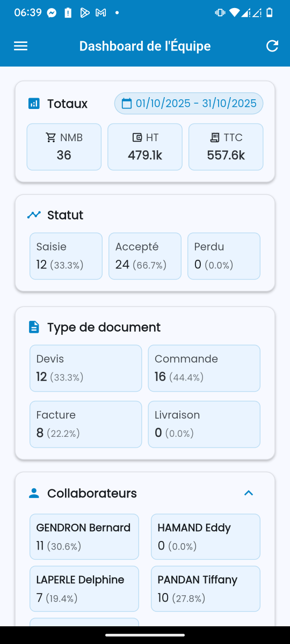290x644 pixels.
Task: Tap the battery icon in status bar
Action: [270, 12]
